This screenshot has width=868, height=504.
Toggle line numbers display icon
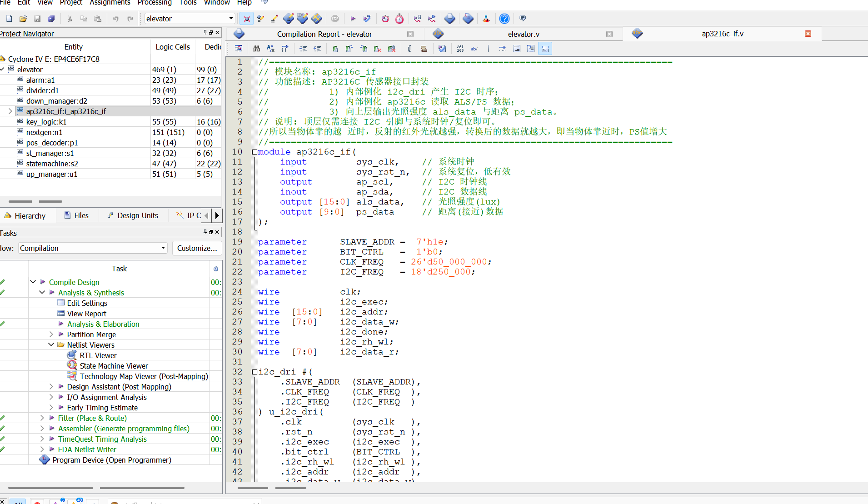click(x=460, y=49)
